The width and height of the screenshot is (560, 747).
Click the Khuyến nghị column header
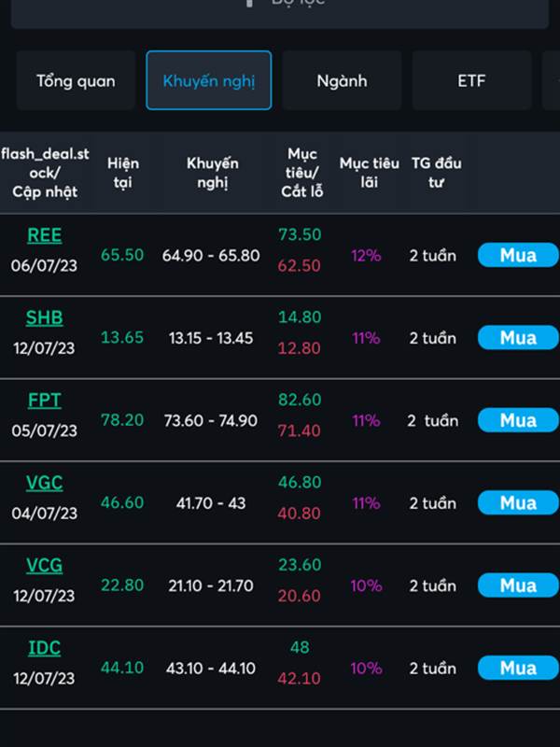pos(213,173)
